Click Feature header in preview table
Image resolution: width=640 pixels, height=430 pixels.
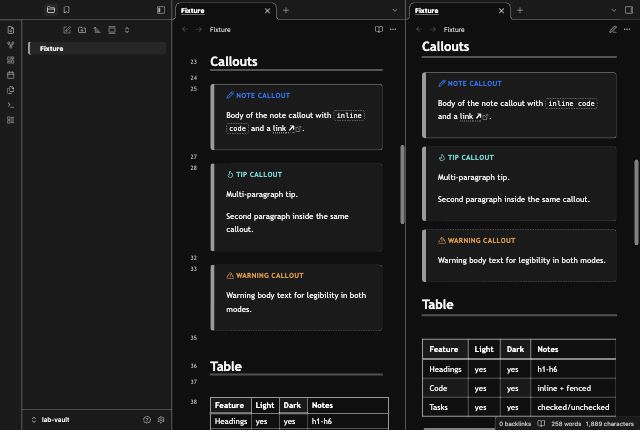445,349
